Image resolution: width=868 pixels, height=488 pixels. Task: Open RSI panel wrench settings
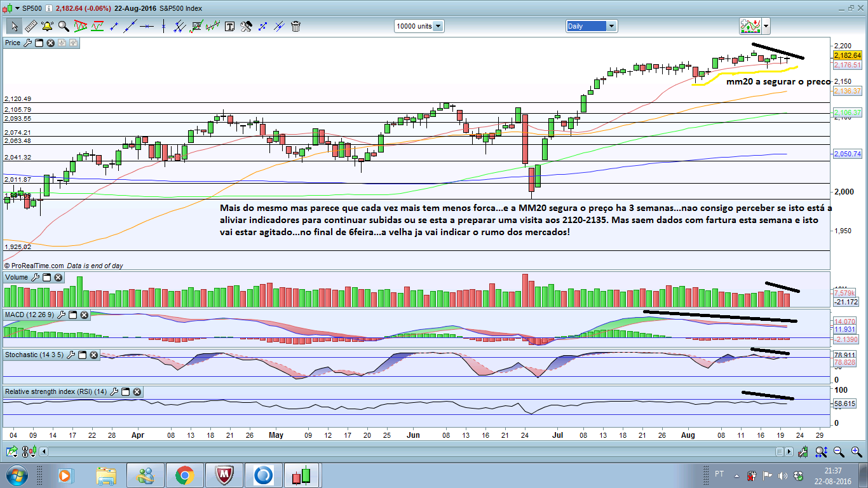[114, 392]
